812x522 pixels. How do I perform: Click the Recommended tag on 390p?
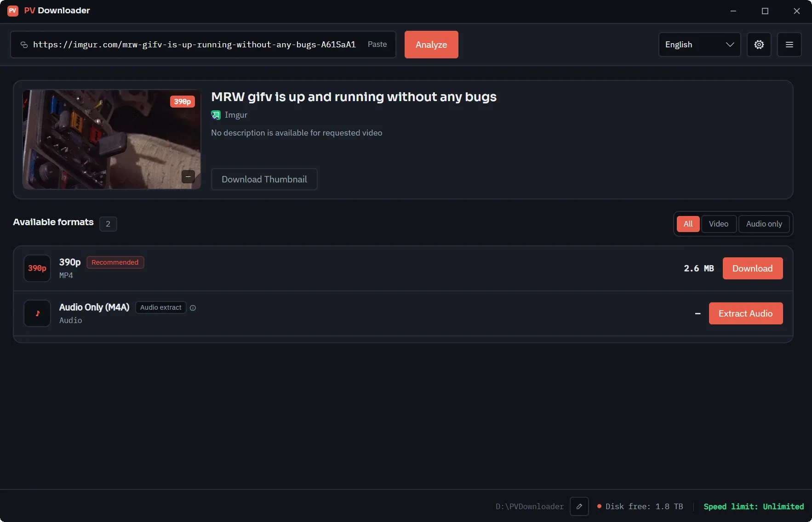pos(115,262)
